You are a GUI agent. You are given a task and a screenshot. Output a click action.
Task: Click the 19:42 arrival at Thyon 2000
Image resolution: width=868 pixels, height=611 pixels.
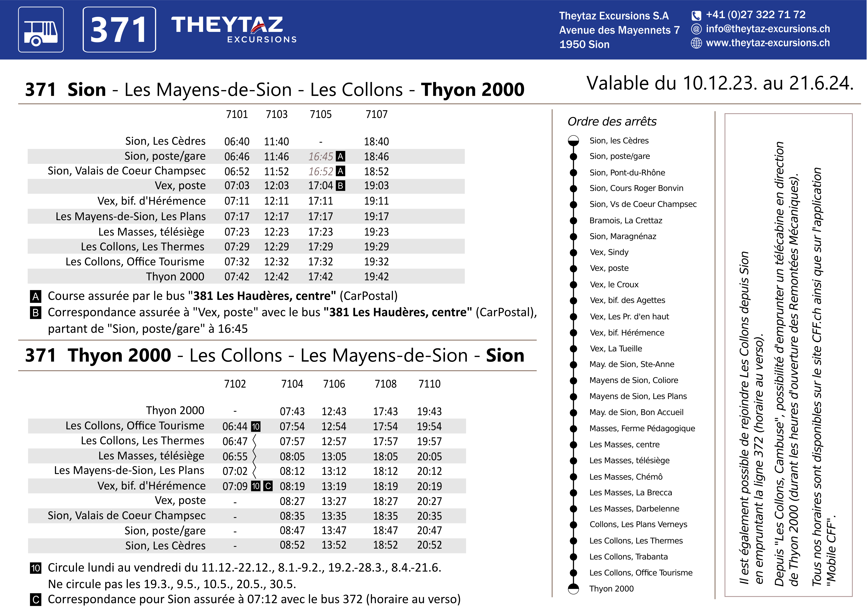tap(377, 277)
